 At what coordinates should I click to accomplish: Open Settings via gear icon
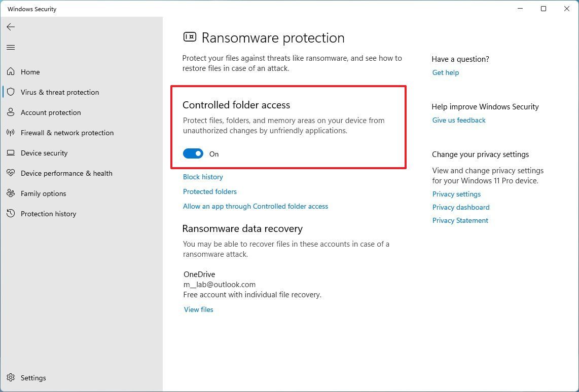[x=11, y=378]
